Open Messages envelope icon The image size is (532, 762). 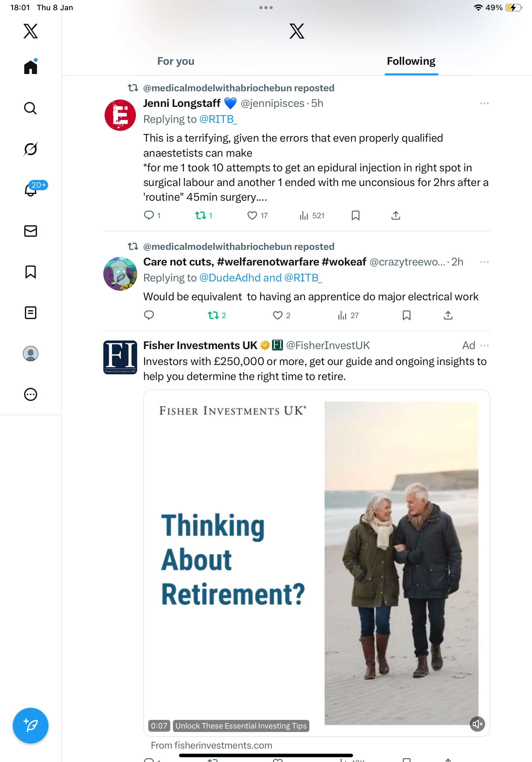pyautogui.click(x=31, y=231)
